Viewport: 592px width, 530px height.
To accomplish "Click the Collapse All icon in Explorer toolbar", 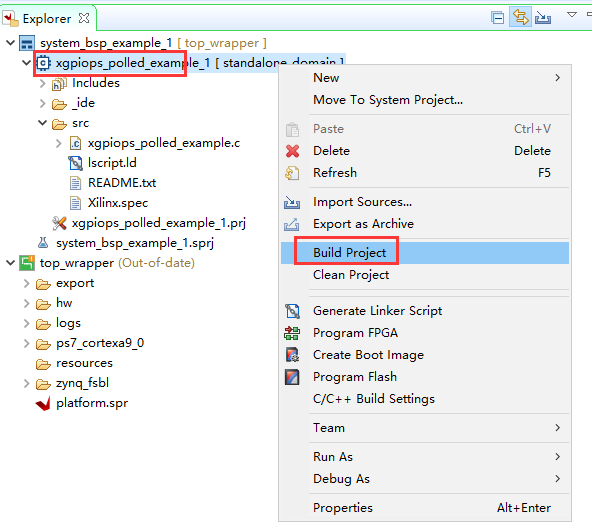I will click(x=498, y=18).
